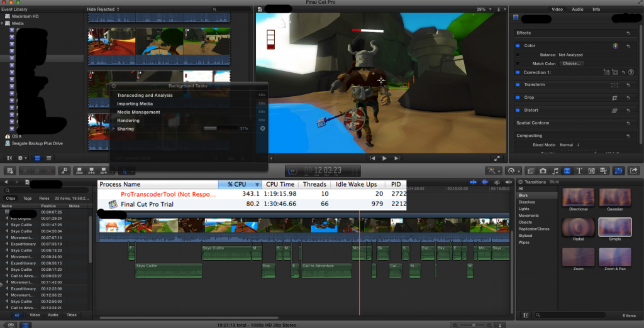Open the Event Library gear actions menu

pyautogui.click(x=22, y=158)
